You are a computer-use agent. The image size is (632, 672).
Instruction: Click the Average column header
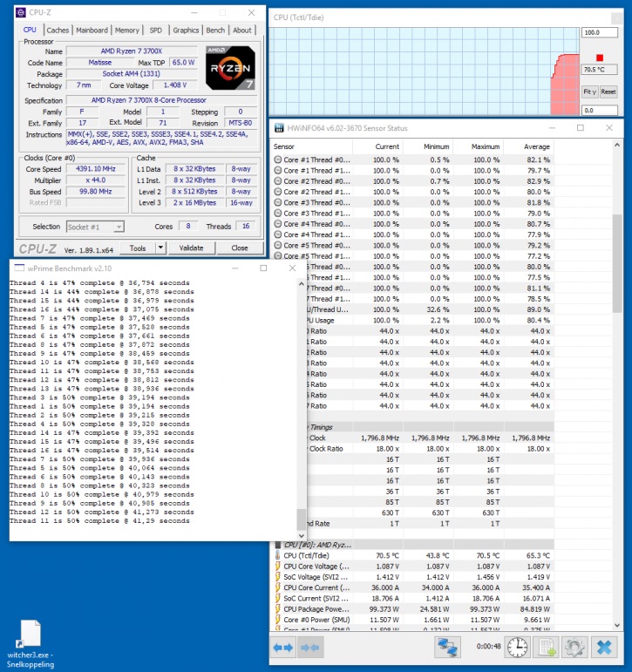pyautogui.click(x=529, y=146)
